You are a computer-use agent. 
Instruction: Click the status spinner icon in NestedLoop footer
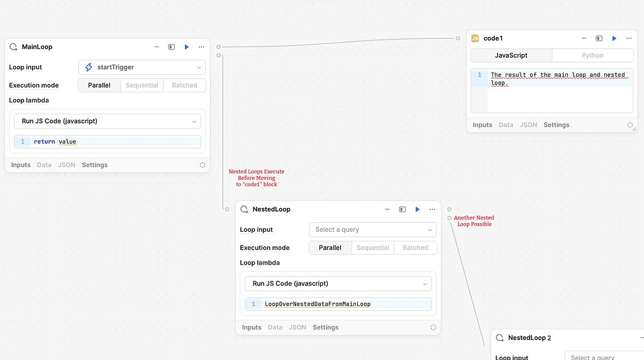click(x=433, y=327)
